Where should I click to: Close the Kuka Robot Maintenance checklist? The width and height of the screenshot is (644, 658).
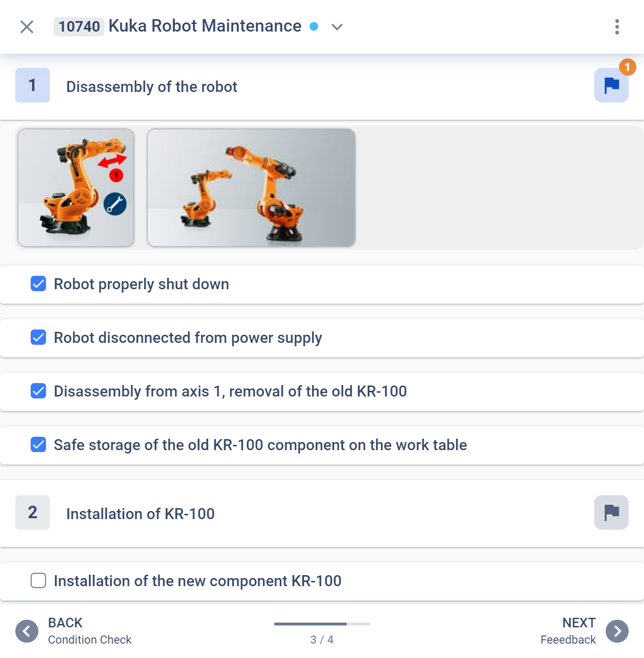(27, 26)
